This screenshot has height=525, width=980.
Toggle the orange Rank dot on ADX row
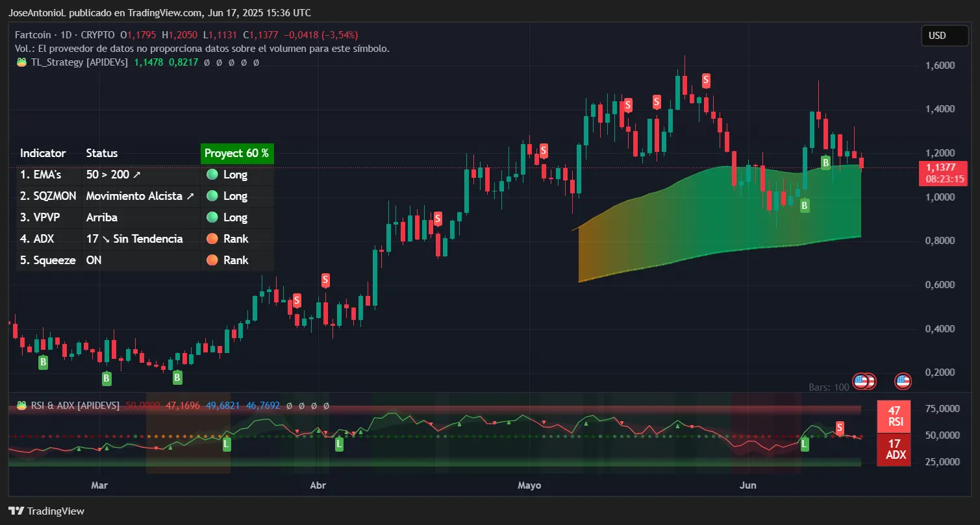(x=212, y=238)
